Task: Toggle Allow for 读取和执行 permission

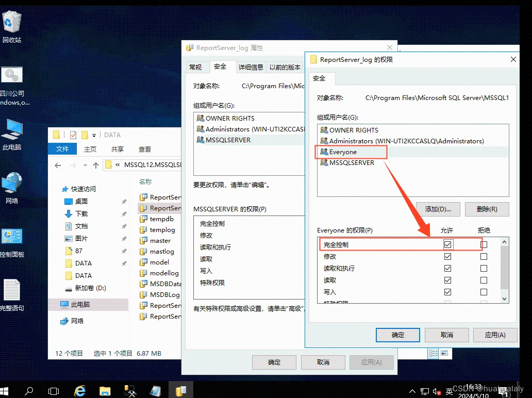Action: 448,269
